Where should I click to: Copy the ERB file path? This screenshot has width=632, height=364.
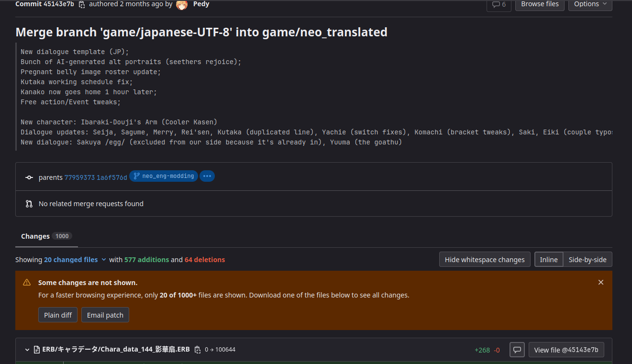[x=198, y=350]
